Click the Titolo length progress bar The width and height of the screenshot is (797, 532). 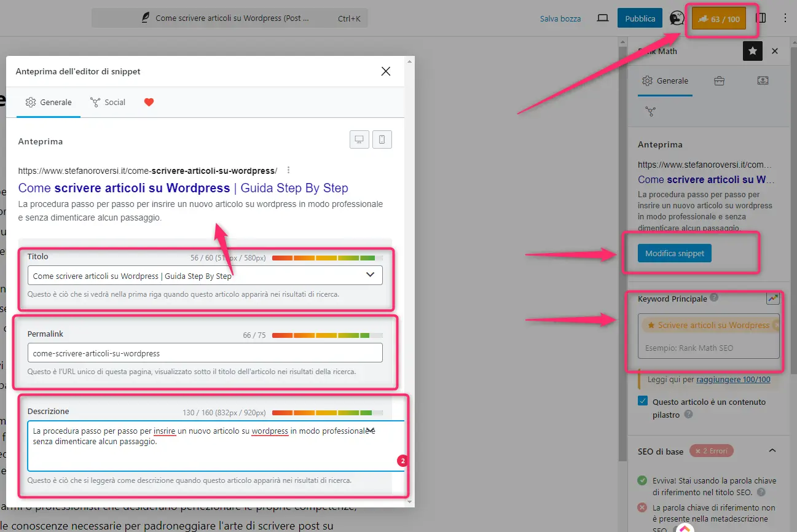(328, 258)
